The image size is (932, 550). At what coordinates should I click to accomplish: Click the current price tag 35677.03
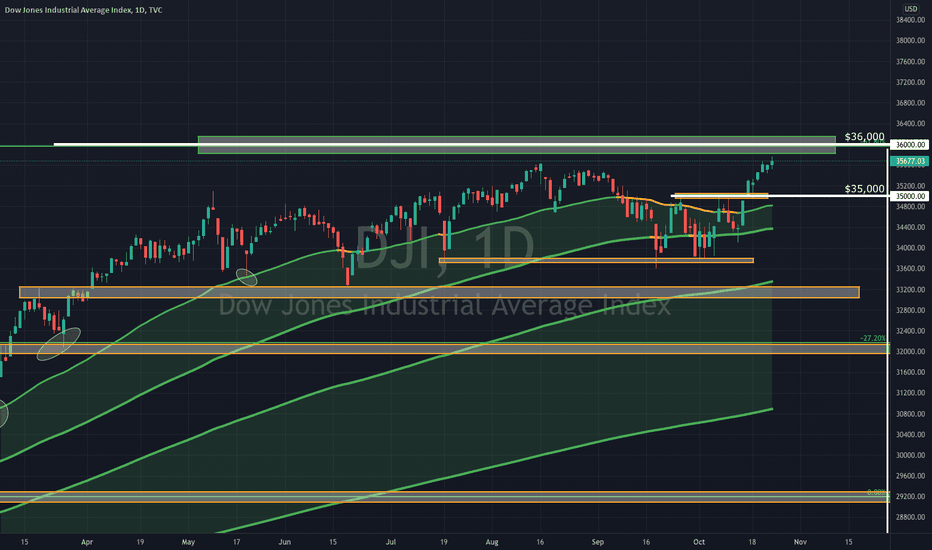point(910,161)
